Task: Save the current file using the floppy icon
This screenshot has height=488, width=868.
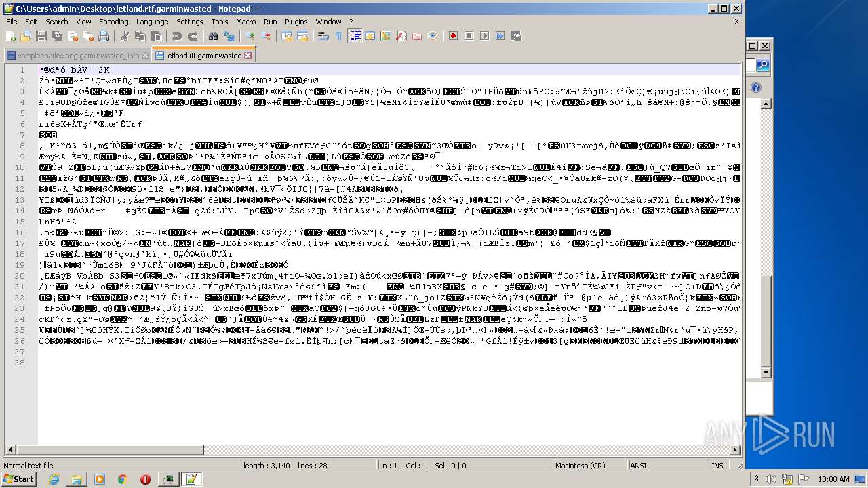Action: coord(41,36)
